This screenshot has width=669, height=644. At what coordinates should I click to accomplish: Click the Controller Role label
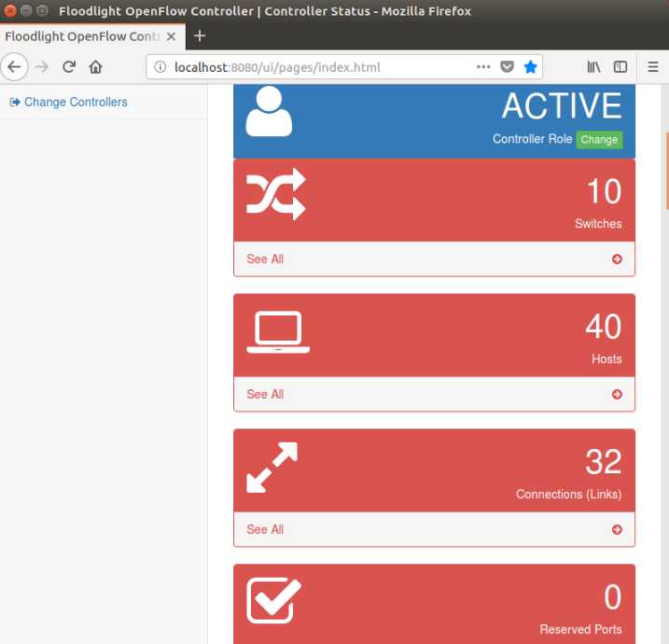(x=533, y=139)
